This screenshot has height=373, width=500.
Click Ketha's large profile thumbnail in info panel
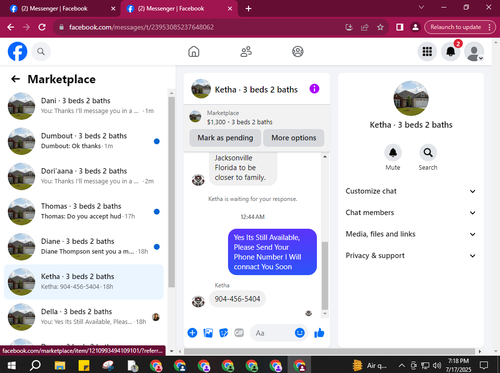[x=411, y=98]
